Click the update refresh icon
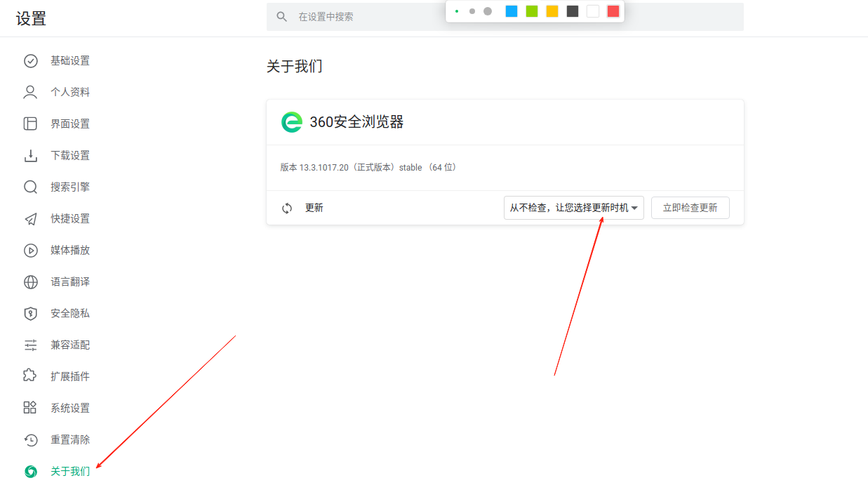The height and width of the screenshot is (497, 868). 287,208
